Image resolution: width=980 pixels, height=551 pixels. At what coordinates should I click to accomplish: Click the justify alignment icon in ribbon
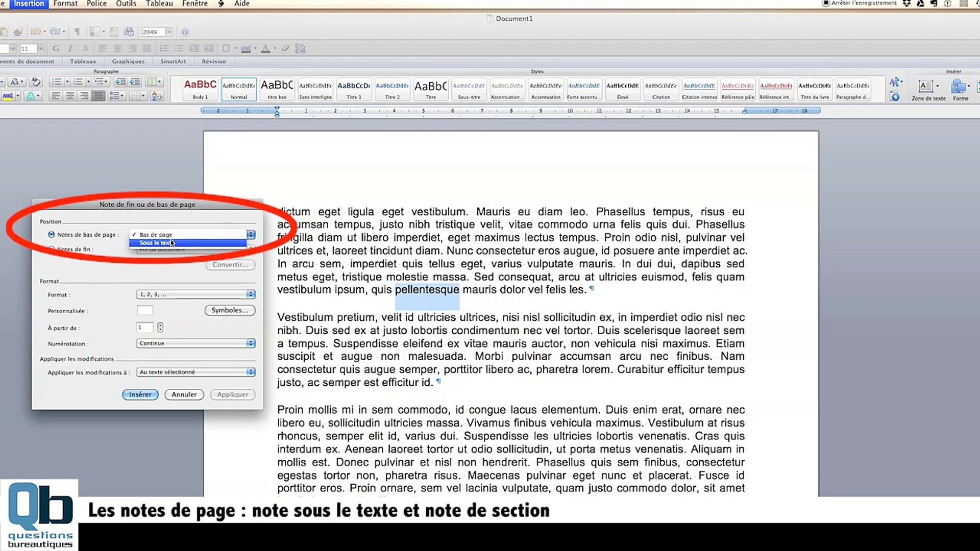point(99,96)
